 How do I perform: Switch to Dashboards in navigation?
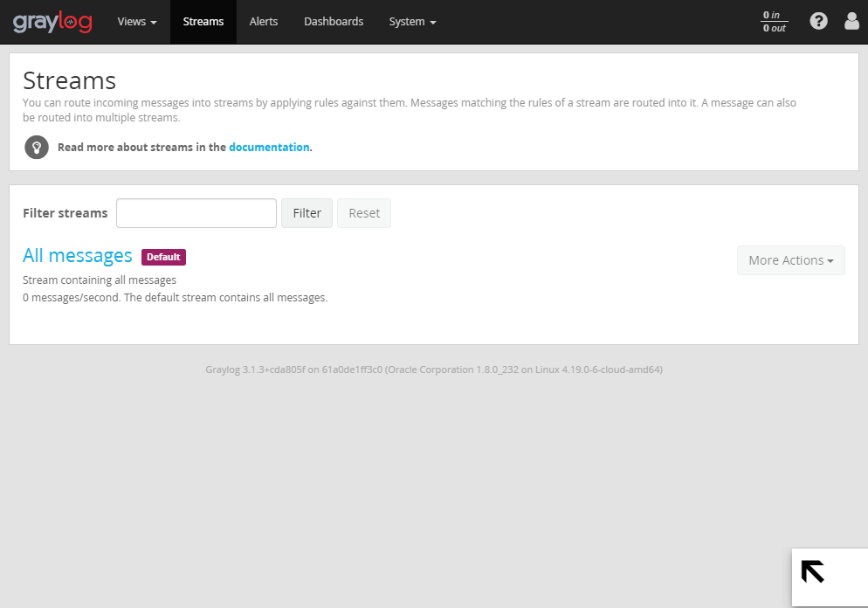pos(334,22)
